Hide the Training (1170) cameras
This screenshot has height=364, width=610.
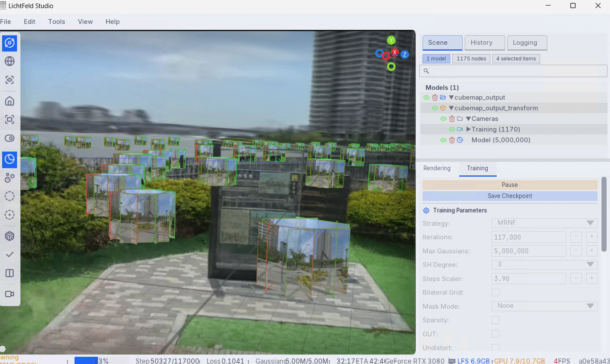pos(452,129)
